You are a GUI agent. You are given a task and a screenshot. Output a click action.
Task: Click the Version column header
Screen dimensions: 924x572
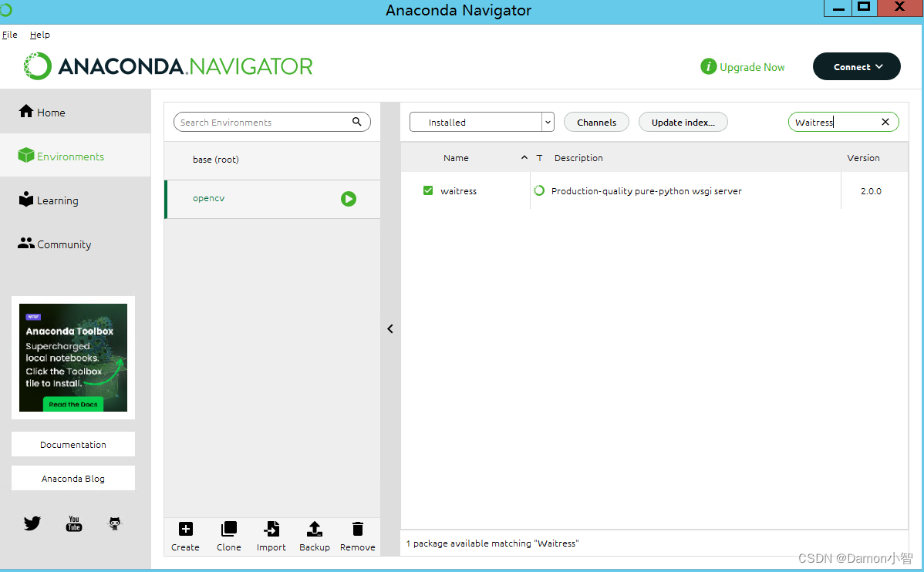863,158
